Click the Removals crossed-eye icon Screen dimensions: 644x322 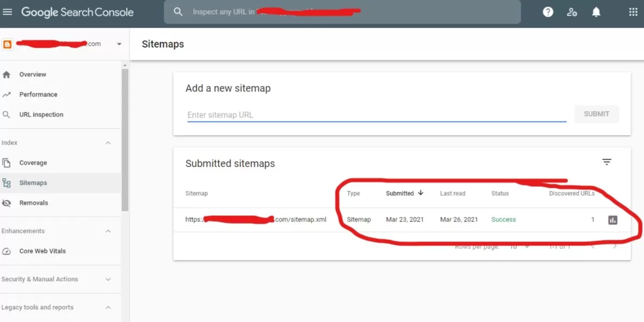point(6,203)
